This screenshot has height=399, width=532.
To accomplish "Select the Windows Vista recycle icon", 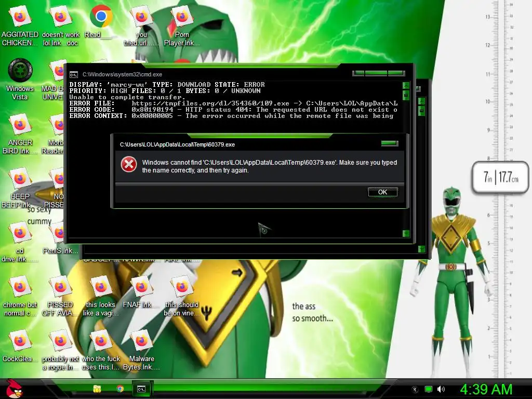I will coord(20,79).
